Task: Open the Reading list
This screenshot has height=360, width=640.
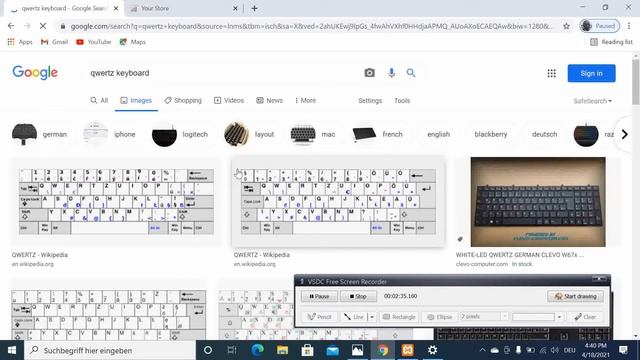Action: (x=611, y=42)
